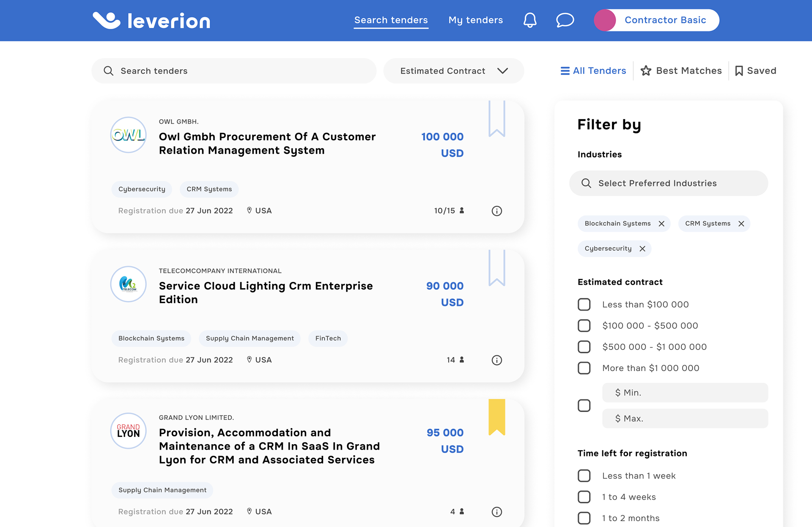
Task: Enable More than $1 000 000 filter
Action: pos(584,368)
